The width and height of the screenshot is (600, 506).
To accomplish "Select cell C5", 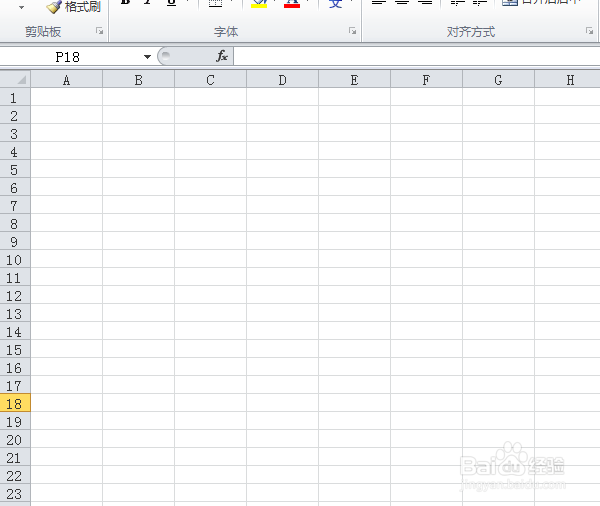I will (x=210, y=169).
